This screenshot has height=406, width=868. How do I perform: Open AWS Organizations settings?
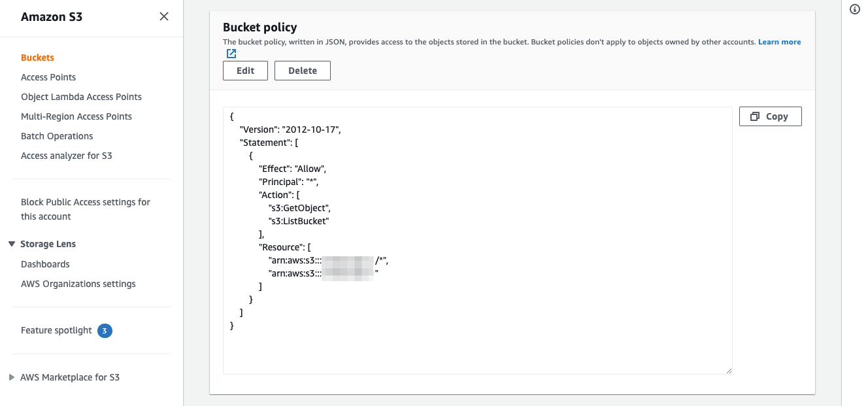[x=78, y=284]
